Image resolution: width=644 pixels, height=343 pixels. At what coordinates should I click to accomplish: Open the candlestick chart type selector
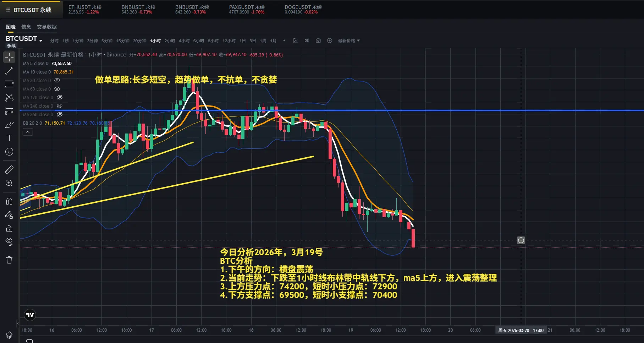click(307, 41)
